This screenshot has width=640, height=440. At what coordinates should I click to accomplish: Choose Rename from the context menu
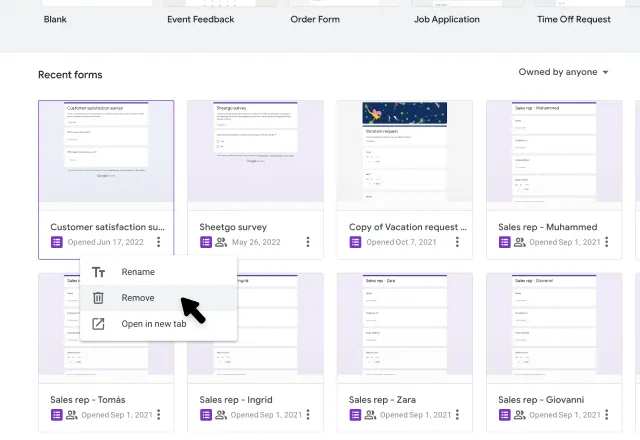(158, 272)
